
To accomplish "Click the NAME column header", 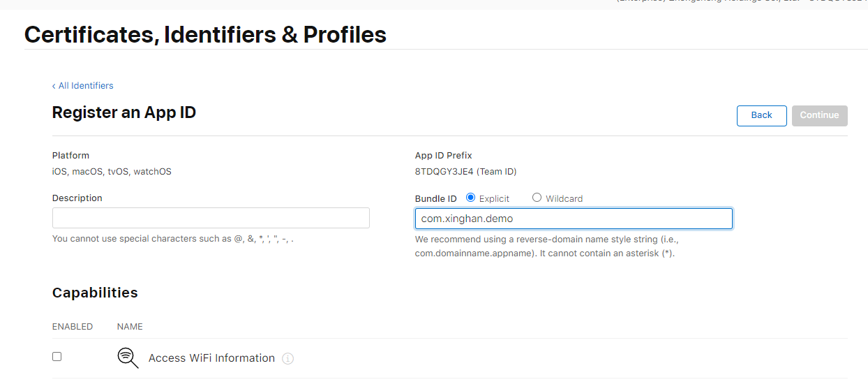I will pyautogui.click(x=130, y=327).
